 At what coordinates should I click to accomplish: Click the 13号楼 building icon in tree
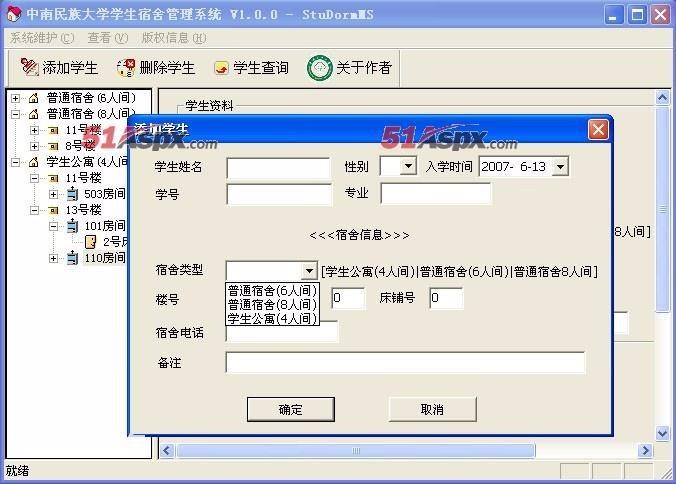tap(53, 210)
